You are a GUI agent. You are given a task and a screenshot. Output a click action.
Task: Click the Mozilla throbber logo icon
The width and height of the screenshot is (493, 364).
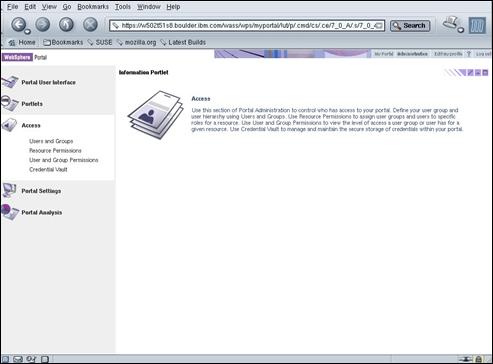click(477, 25)
